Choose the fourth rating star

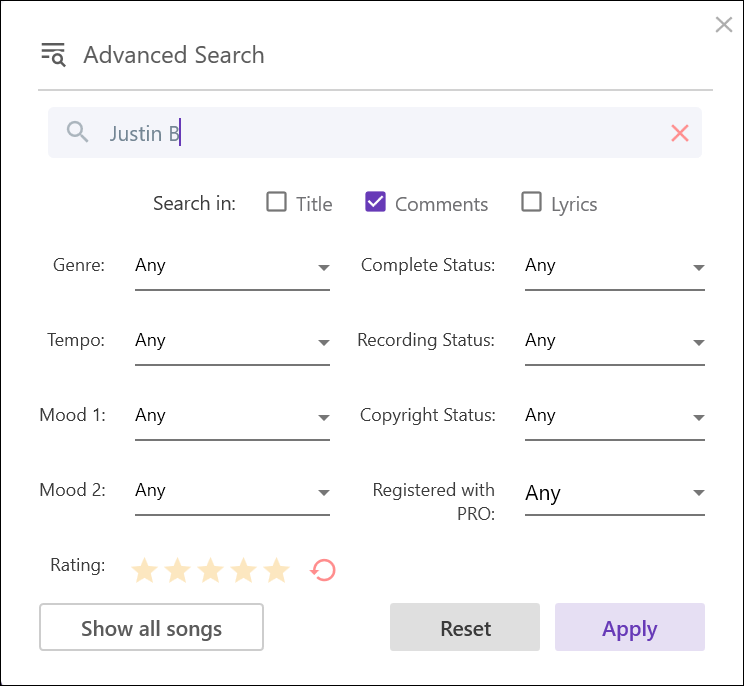(243, 571)
